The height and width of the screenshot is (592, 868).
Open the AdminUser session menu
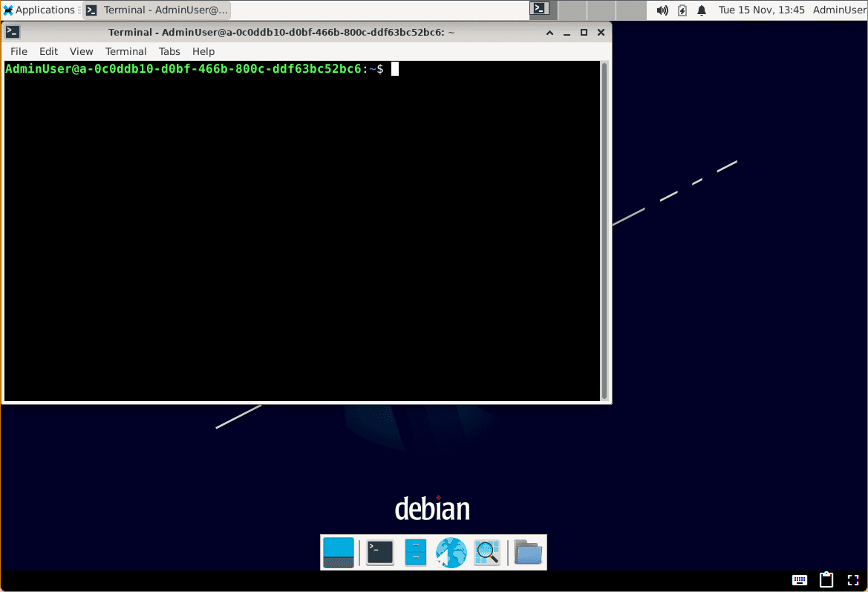coord(839,10)
